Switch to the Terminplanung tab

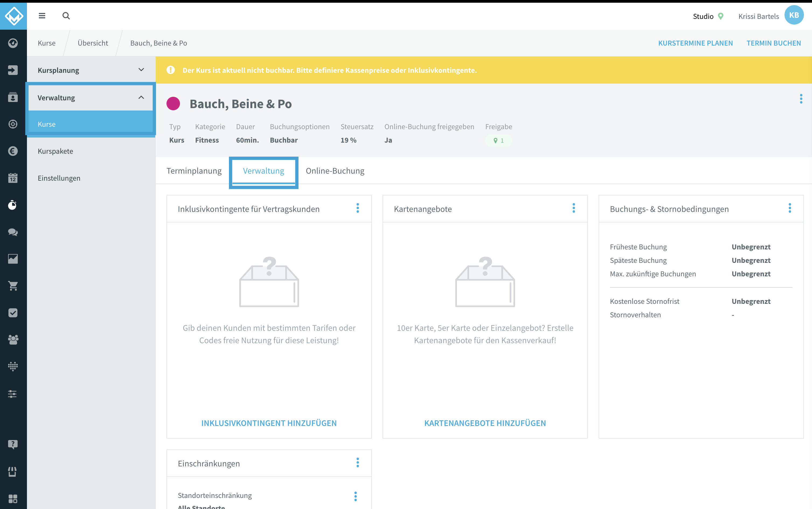tap(194, 171)
